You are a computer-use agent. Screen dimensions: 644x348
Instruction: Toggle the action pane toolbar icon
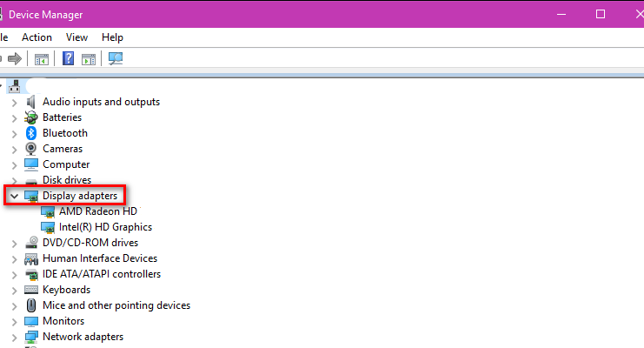coord(89,59)
